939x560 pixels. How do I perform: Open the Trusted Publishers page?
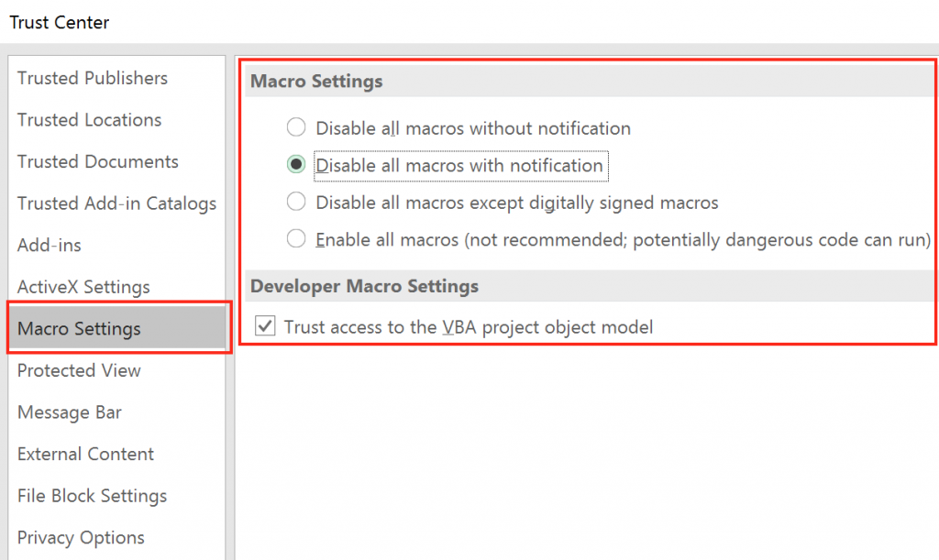pos(92,78)
